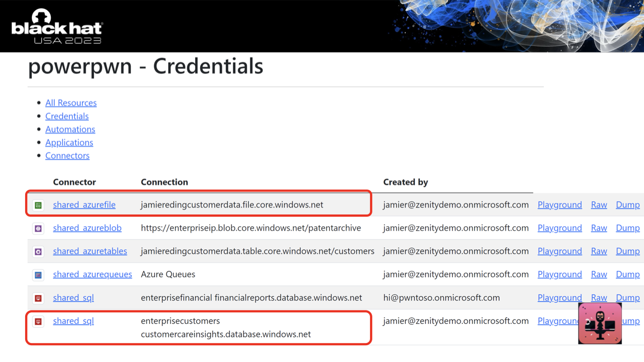This screenshot has height=362, width=644.
Task: Open Playground for pwntoso shared_sql row
Action: [x=560, y=298]
